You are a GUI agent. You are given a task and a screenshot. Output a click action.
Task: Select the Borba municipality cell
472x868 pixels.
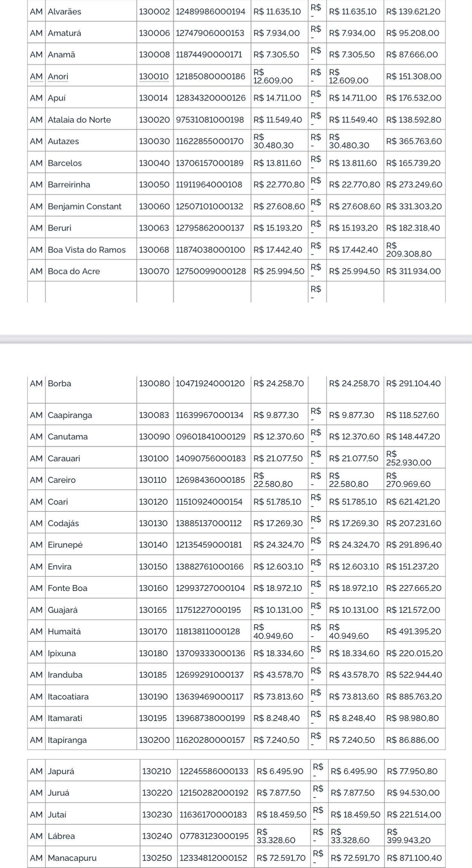[x=91, y=389]
